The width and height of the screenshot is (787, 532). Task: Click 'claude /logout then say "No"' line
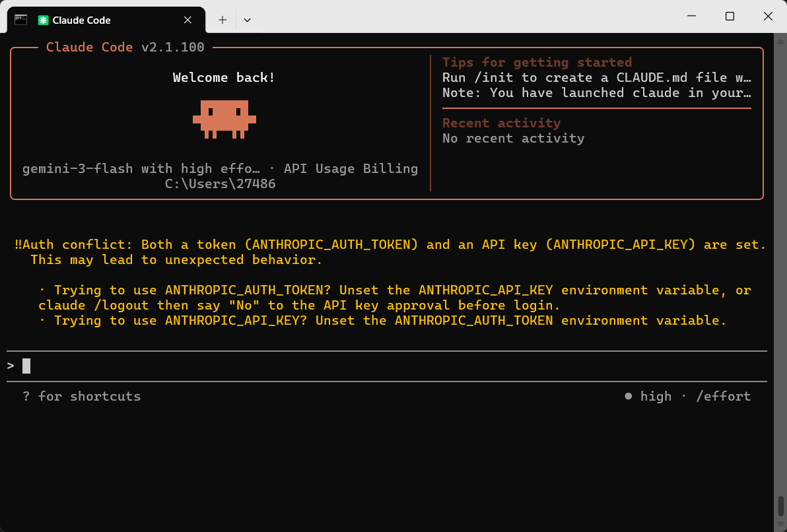pyautogui.click(x=299, y=305)
